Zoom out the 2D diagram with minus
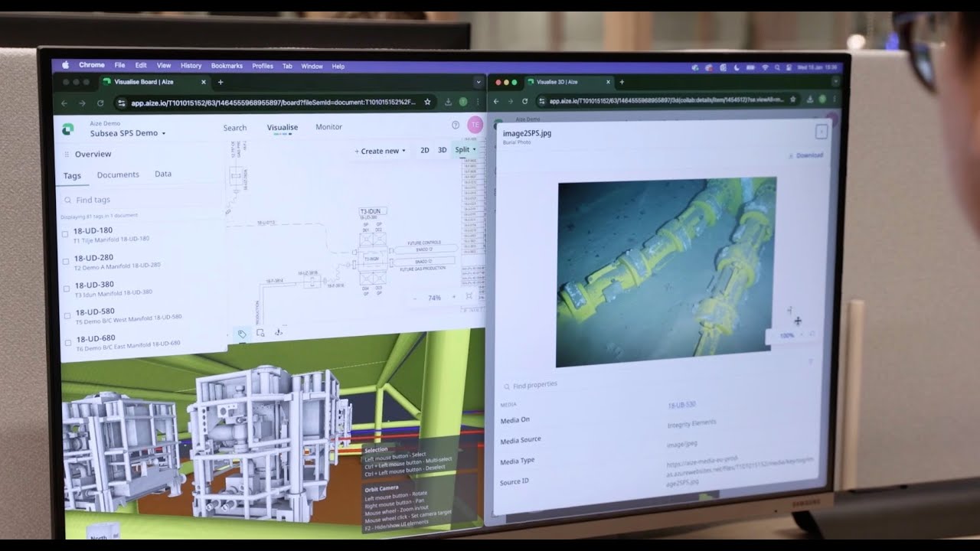Screen dimensions: 980x551 point(414,298)
